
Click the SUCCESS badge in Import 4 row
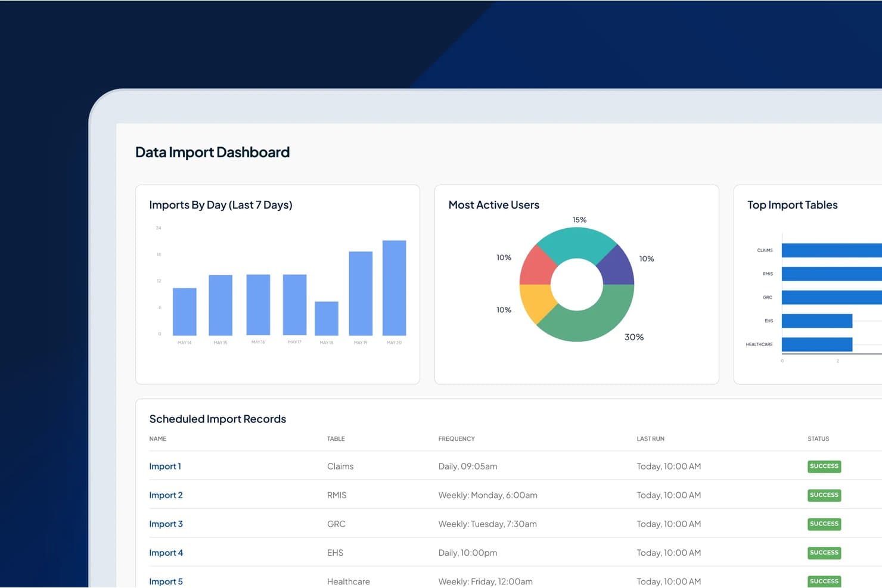click(824, 553)
